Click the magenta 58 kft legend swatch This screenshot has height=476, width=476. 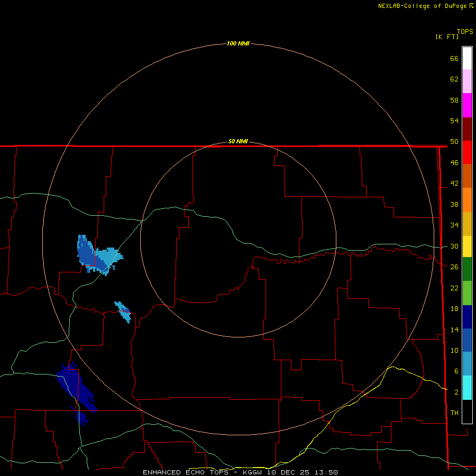(x=467, y=105)
